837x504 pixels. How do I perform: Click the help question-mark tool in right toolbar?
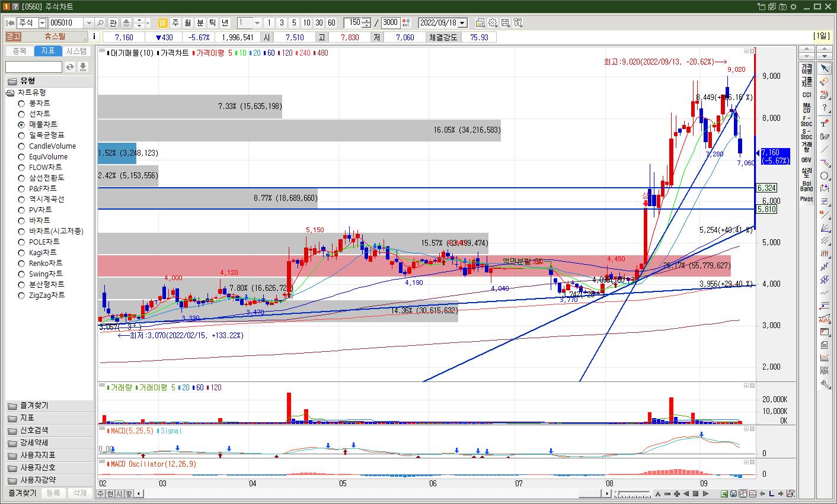[x=825, y=108]
